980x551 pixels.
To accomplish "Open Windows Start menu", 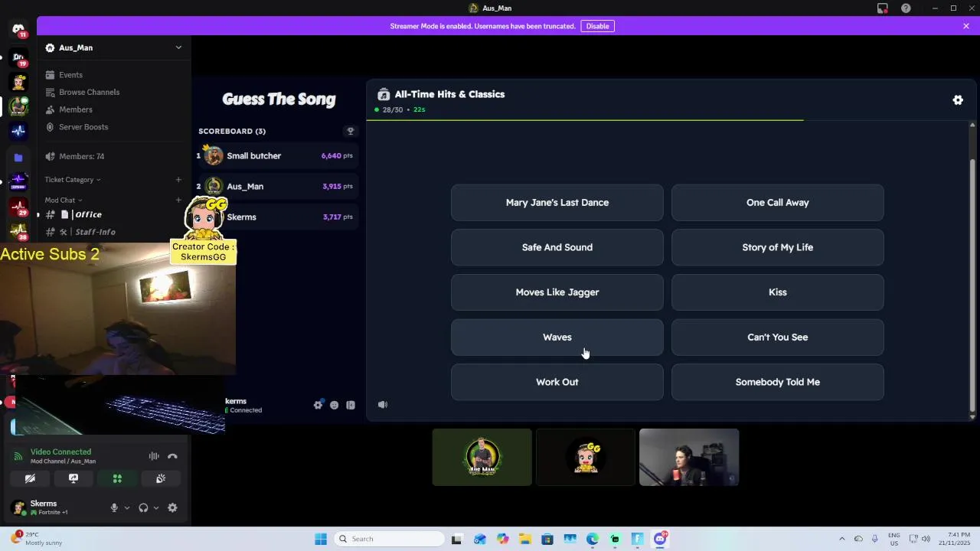I will pos(321,539).
